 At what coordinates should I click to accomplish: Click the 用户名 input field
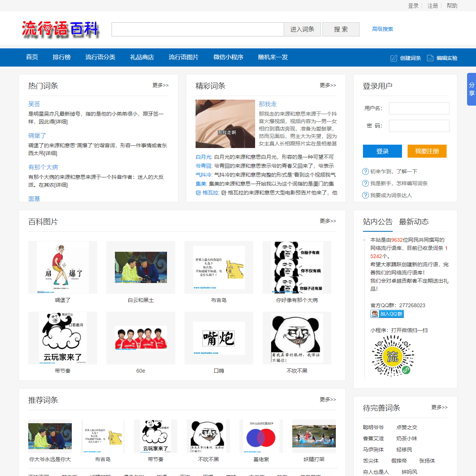pos(419,108)
